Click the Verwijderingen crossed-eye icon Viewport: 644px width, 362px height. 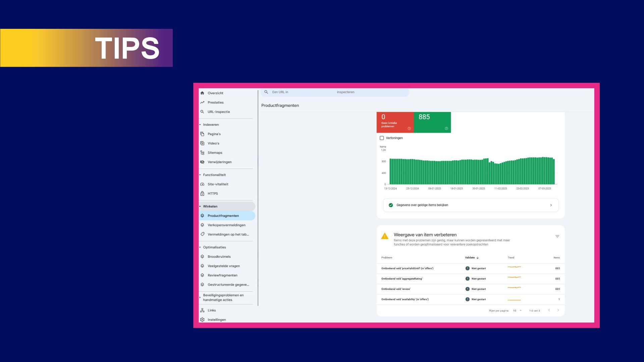click(x=202, y=162)
